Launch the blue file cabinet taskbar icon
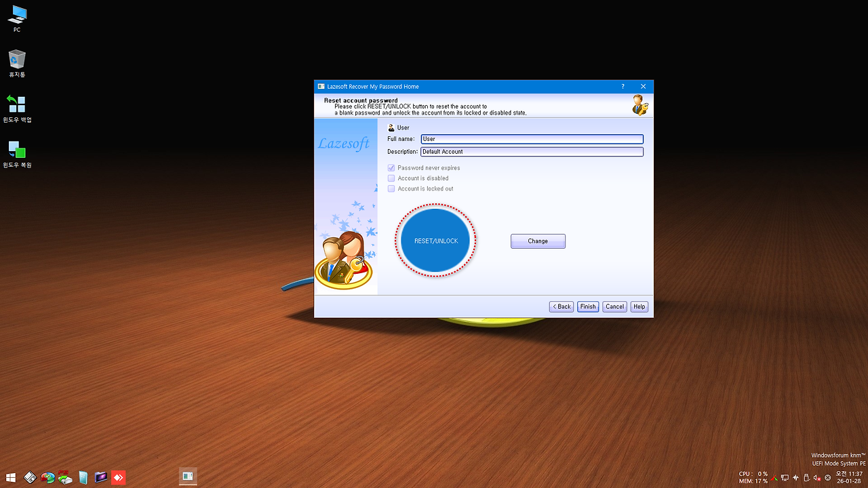868x488 pixels. tap(83, 477)
